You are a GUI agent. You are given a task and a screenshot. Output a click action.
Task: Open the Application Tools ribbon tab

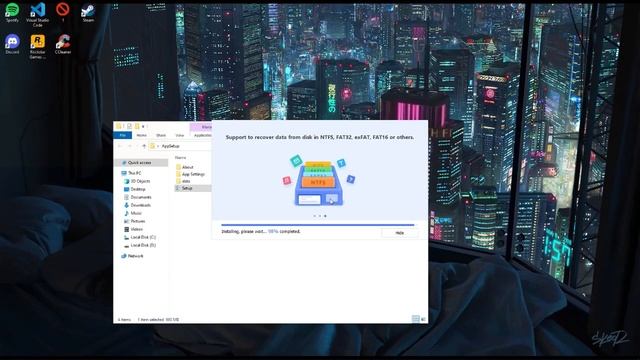(202, 135)
